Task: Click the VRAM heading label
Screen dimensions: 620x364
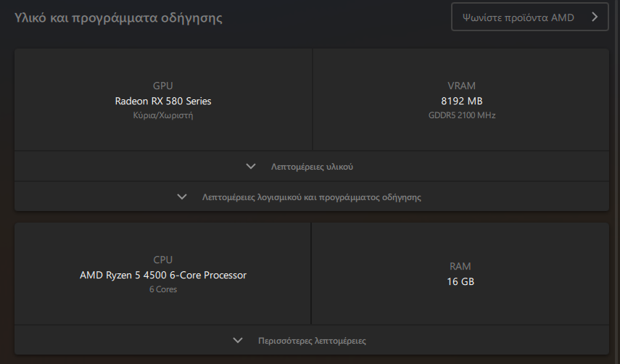Action: pyautogui.click(x=461, y=86)
